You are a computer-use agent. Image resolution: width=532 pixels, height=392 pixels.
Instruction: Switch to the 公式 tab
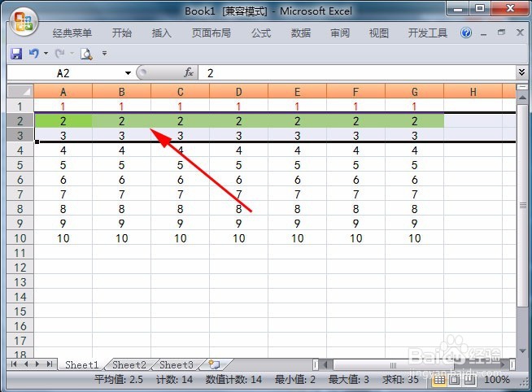click(x=261, y=33)
